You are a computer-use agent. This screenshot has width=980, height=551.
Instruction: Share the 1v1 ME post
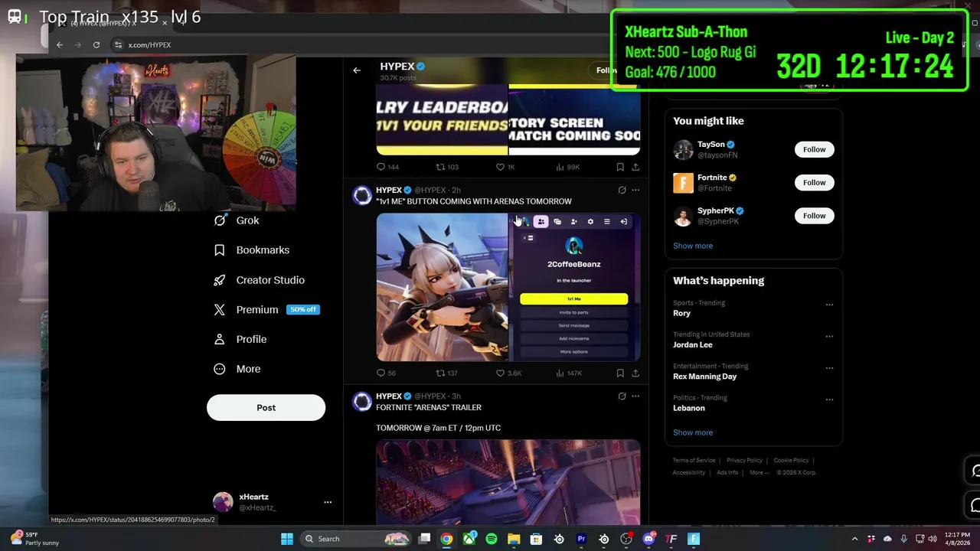click(x=635, y=373)
